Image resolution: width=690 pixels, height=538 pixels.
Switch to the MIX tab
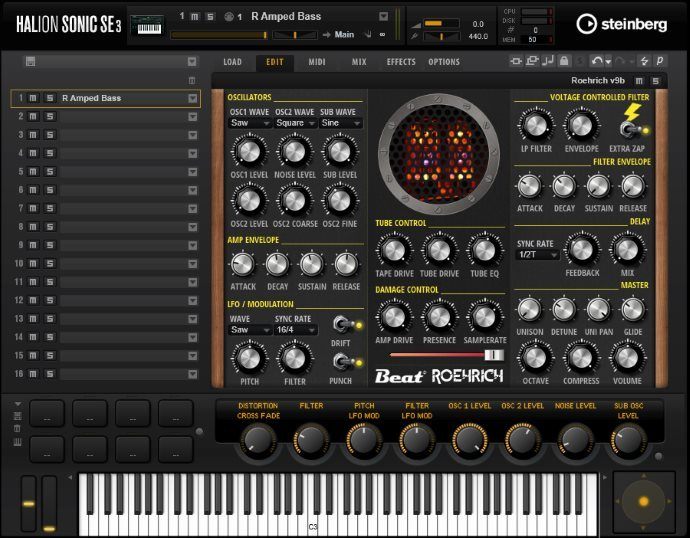coord(359,62)
